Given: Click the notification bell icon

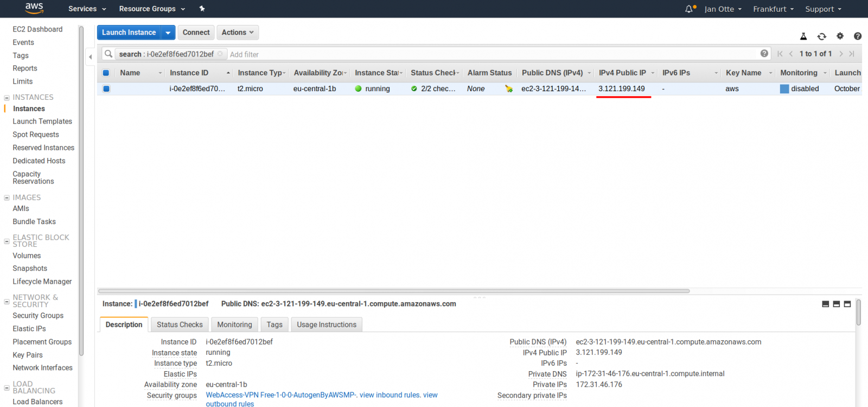Looking at the screenshot, I should click(689, 9).
